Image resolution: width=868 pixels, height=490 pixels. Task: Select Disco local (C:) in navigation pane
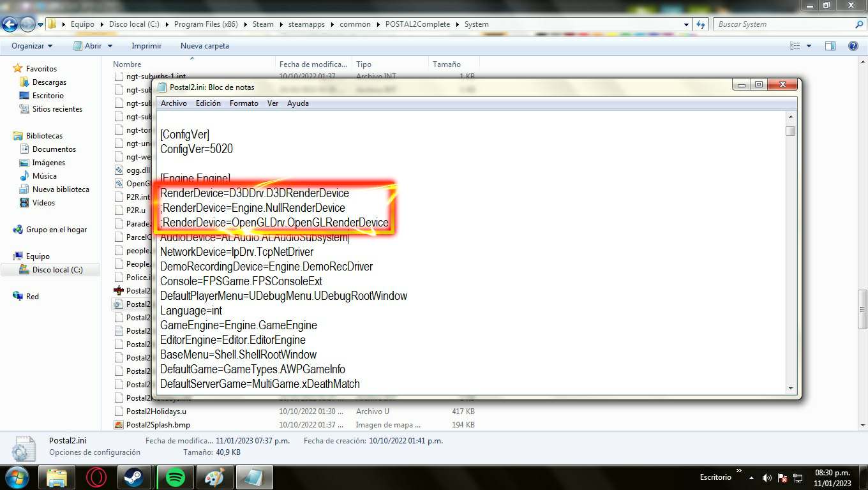click(57, 270)
